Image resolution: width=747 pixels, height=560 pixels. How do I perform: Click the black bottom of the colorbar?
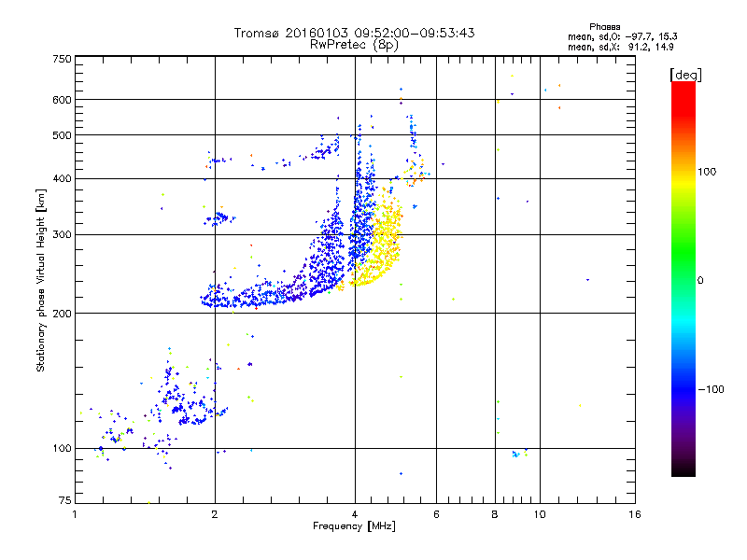coord(684,469)
